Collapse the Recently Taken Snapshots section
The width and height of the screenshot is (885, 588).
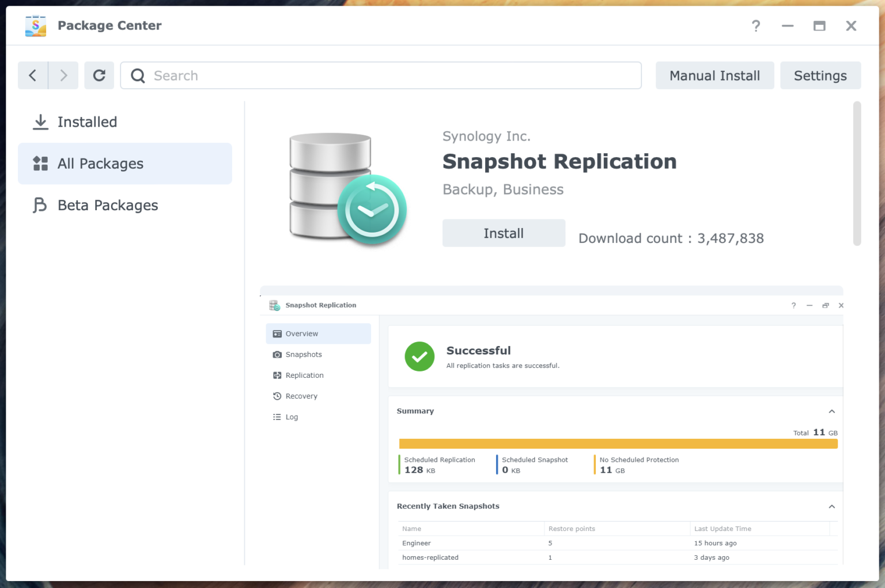point(832,506)
